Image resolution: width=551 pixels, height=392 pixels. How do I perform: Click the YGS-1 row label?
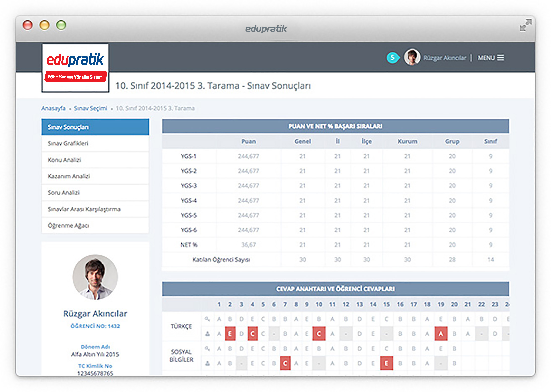(189, 156)
